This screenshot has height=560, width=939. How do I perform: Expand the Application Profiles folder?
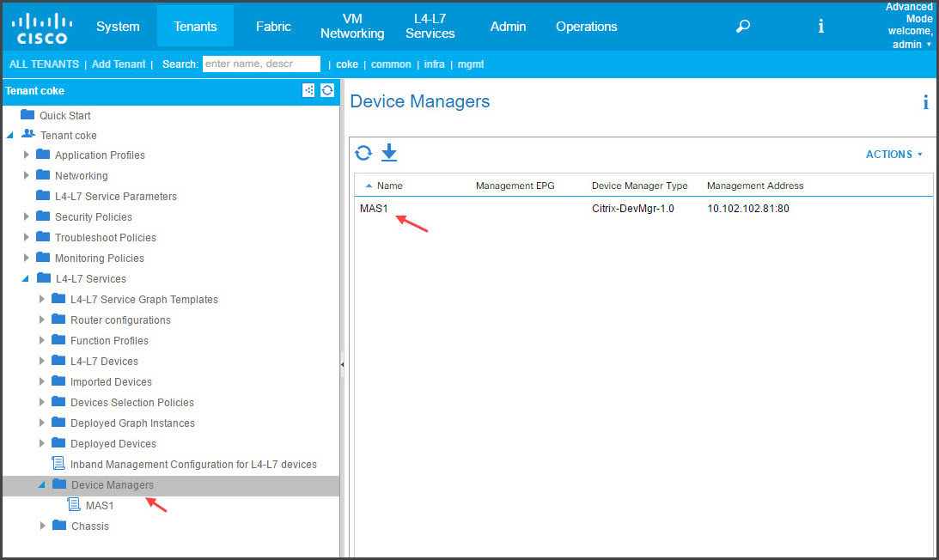26,155
